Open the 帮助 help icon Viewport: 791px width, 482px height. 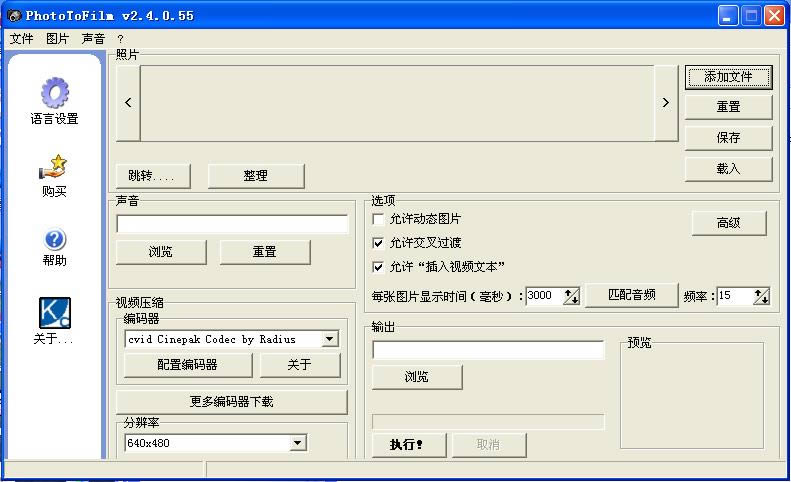[54, 239]
